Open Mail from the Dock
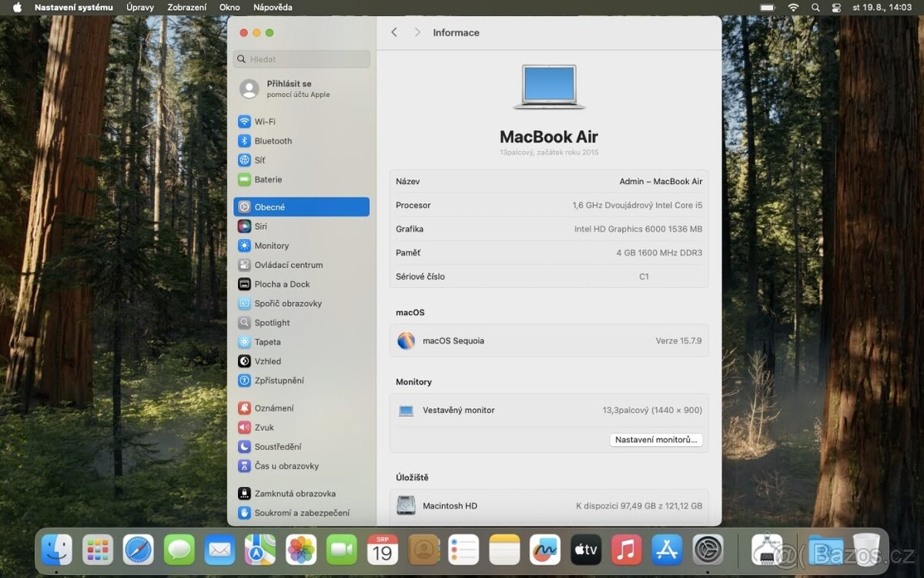The height and width of the screenshot is (578, 924). [220, 549]
